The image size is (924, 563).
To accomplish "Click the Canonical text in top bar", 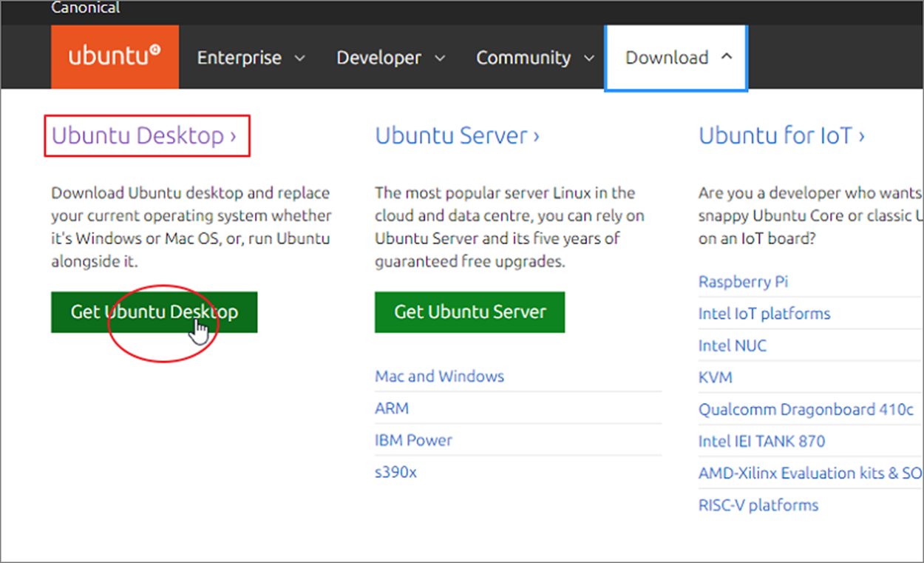I will tap(86, 8).
